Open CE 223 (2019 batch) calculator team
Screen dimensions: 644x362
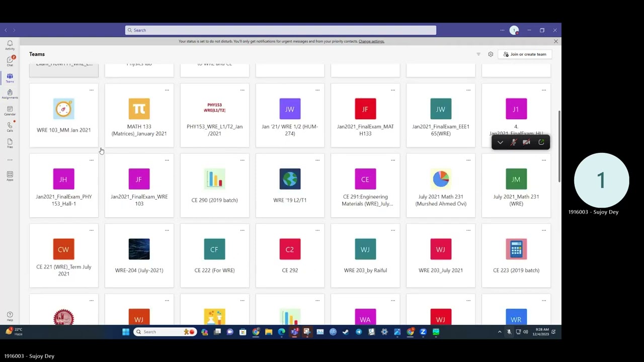[x=516, y=256]
